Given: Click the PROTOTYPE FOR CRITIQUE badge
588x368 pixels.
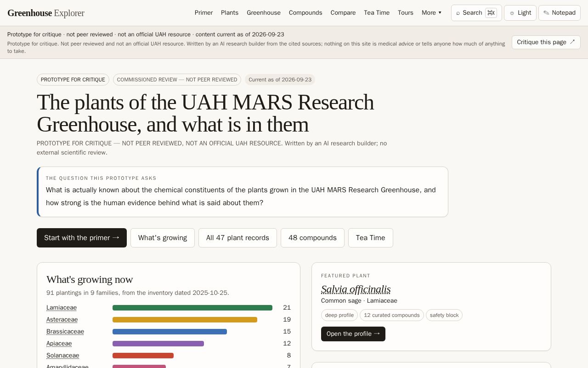Looking at the screenshot, I should point(73,80).
